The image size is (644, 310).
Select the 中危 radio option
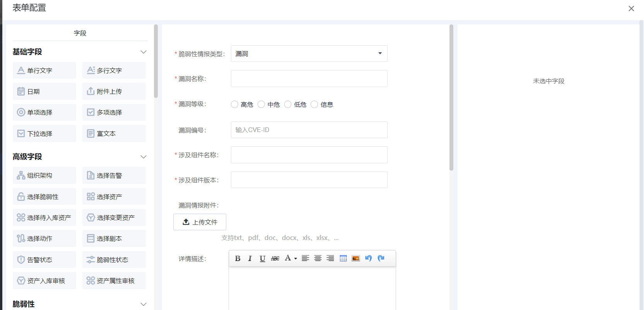click(261, 104)
